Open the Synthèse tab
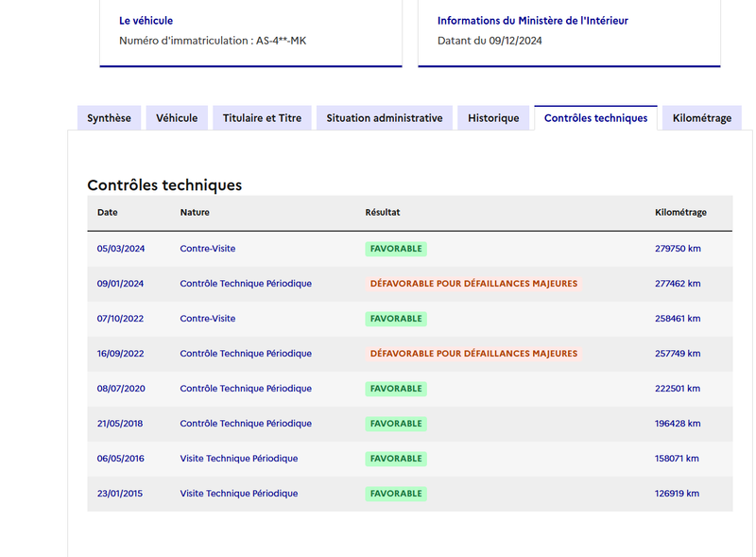 pyautogui.click(x=109, y=118)
